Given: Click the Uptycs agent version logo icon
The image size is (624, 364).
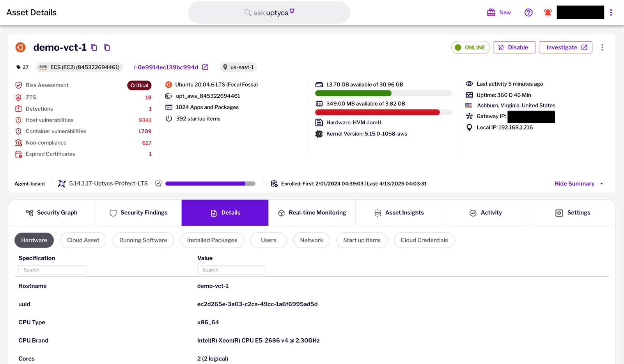Looking at the screenshot, I should 62,184.
